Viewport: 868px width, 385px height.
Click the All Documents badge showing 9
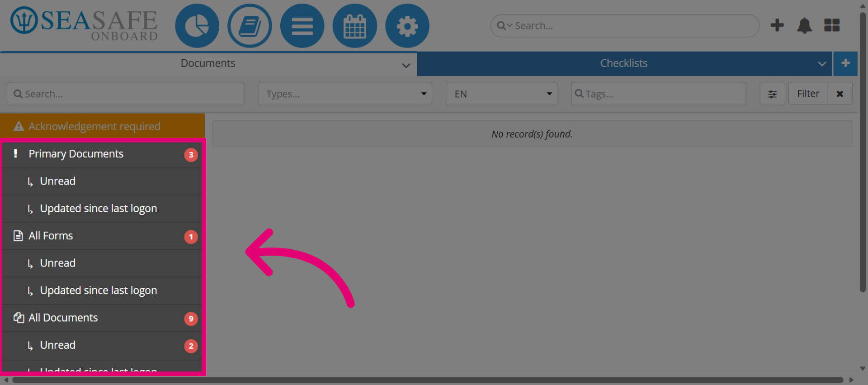click(x=191, y=318)
